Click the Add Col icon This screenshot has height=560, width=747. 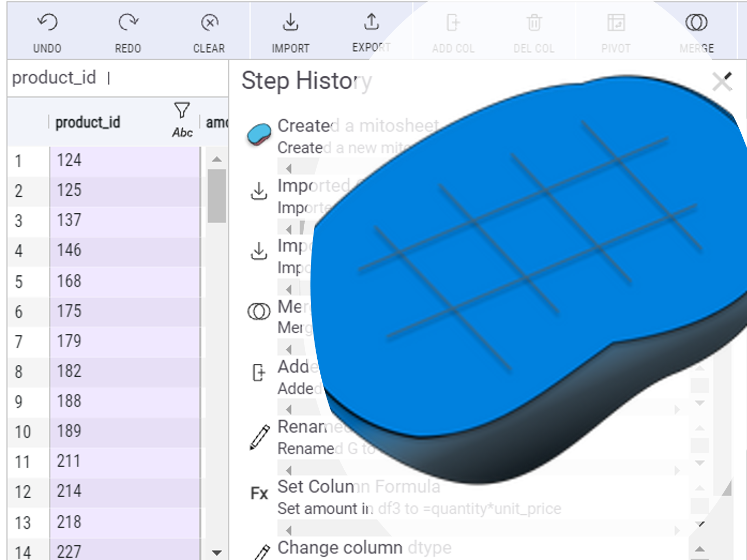[x=453, y=23]
